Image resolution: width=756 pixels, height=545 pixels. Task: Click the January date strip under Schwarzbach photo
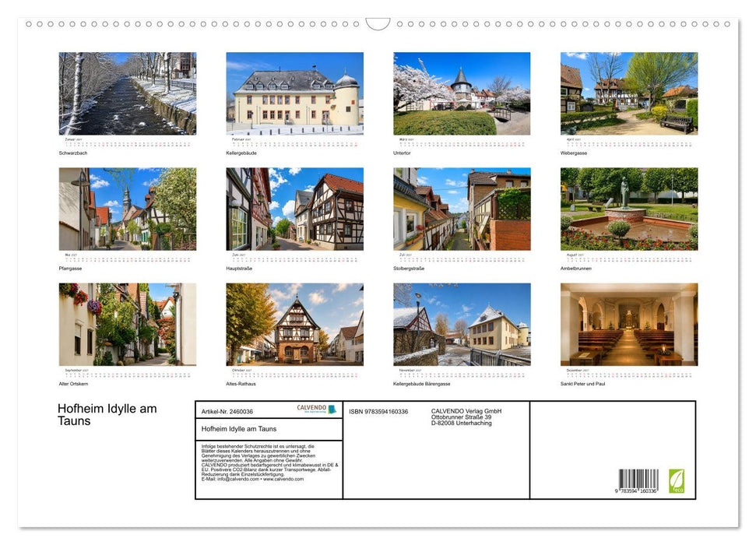tap(128, 144)
